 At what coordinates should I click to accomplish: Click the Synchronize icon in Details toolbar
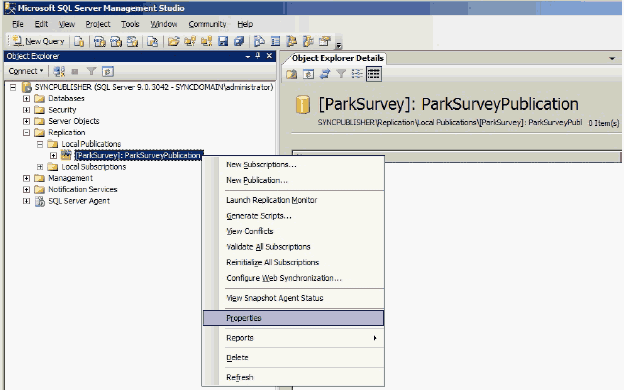[x=325, y=74]
